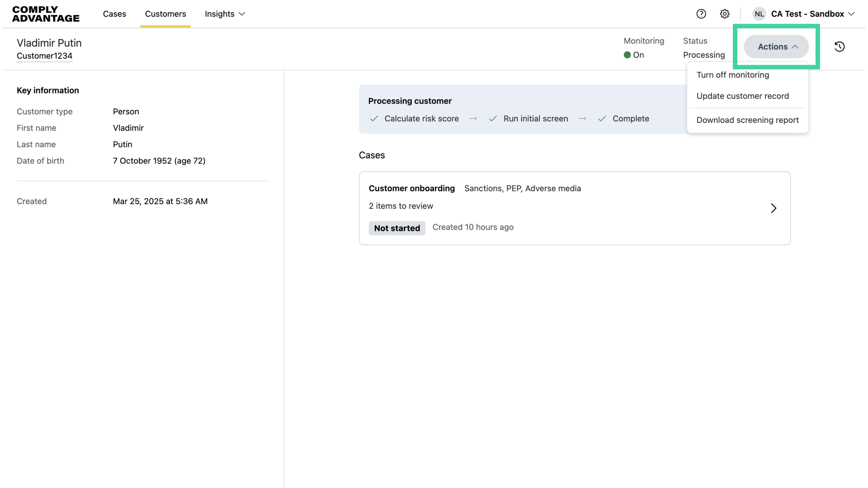This screenshot has width=868, height=488.
Task: Click the NL user avatar
Action: pos(759,14)
